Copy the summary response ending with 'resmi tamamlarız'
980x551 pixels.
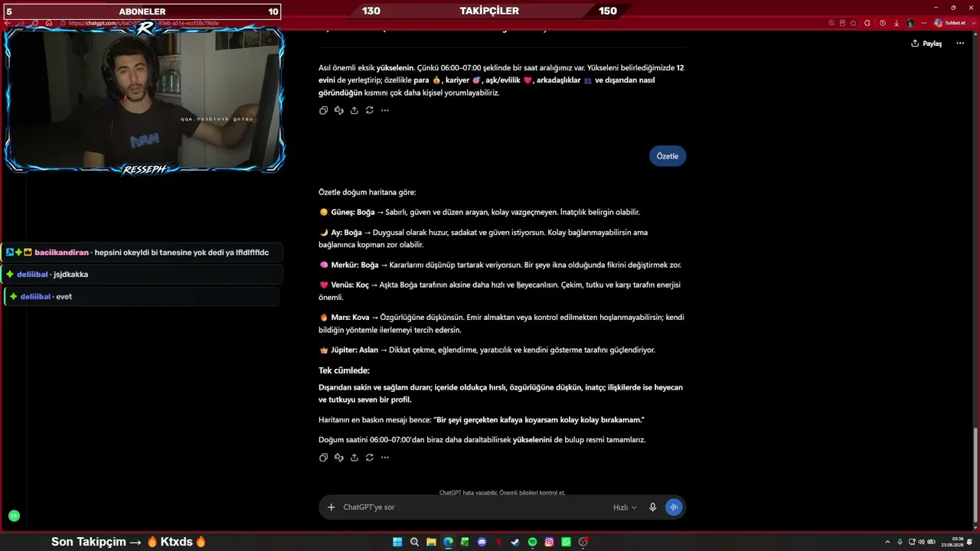pos(323,458)
